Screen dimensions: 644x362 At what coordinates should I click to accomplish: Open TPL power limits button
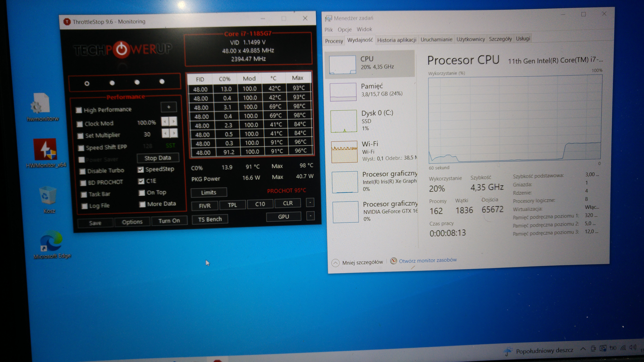click(x=232, y=205)
